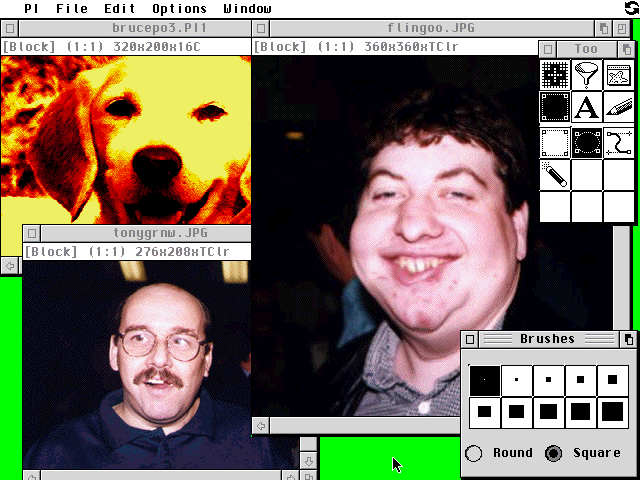Viewport: 640px width, 480px height.
Task: Click the down scroll arrow of tonygrnw.JPG
Action: 309,459
